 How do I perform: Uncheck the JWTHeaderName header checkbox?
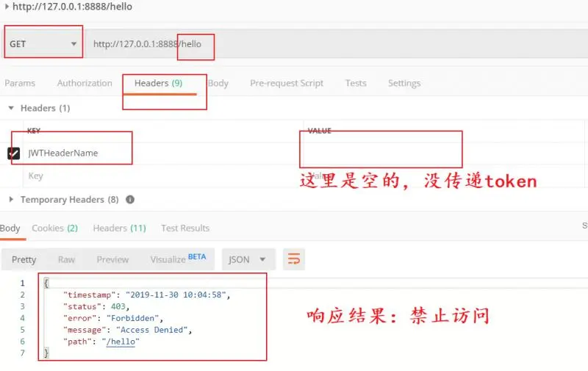(x=13, y=153)
